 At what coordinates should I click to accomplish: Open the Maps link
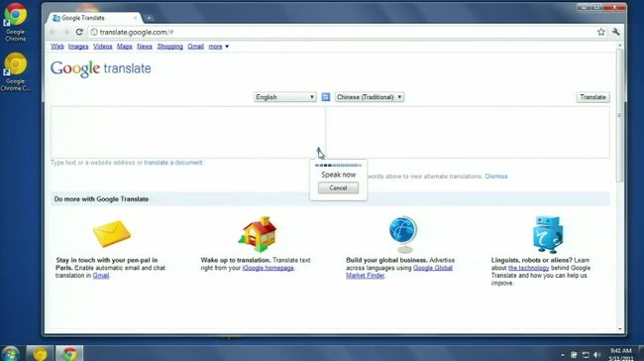pos(125,47)
